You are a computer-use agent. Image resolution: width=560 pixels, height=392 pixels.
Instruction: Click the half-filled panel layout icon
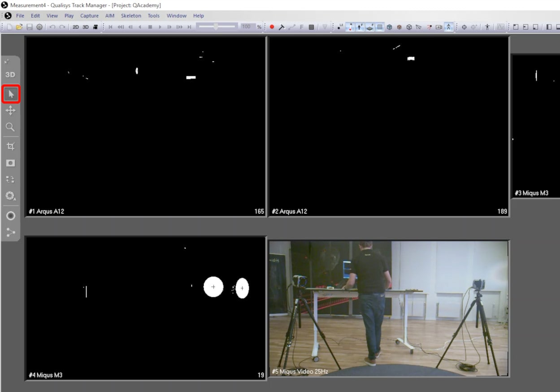(549, 27)
